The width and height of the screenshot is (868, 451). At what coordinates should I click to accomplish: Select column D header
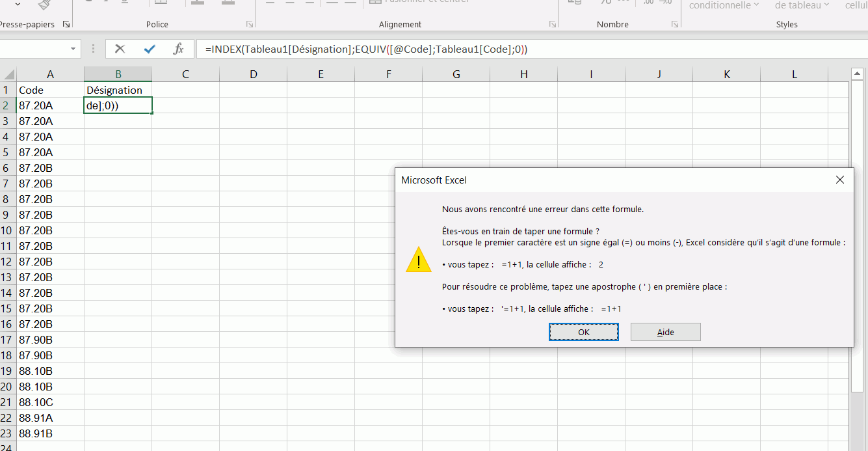[x=253, y=74]
